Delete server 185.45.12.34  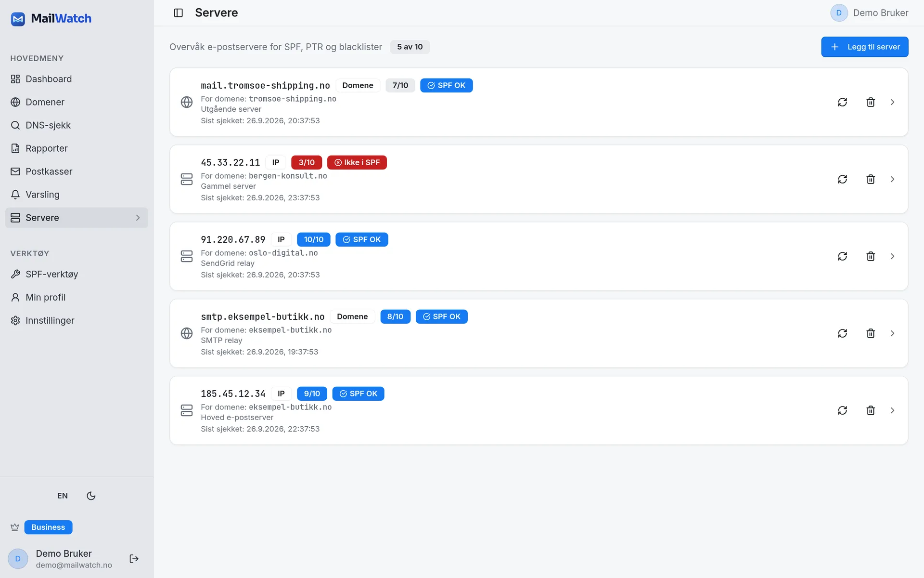coord(871,410)
